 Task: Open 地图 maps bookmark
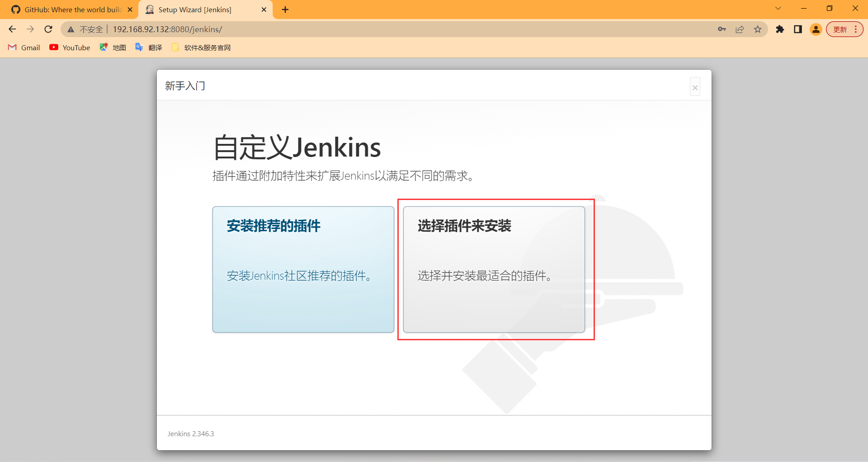pos(113,48)
